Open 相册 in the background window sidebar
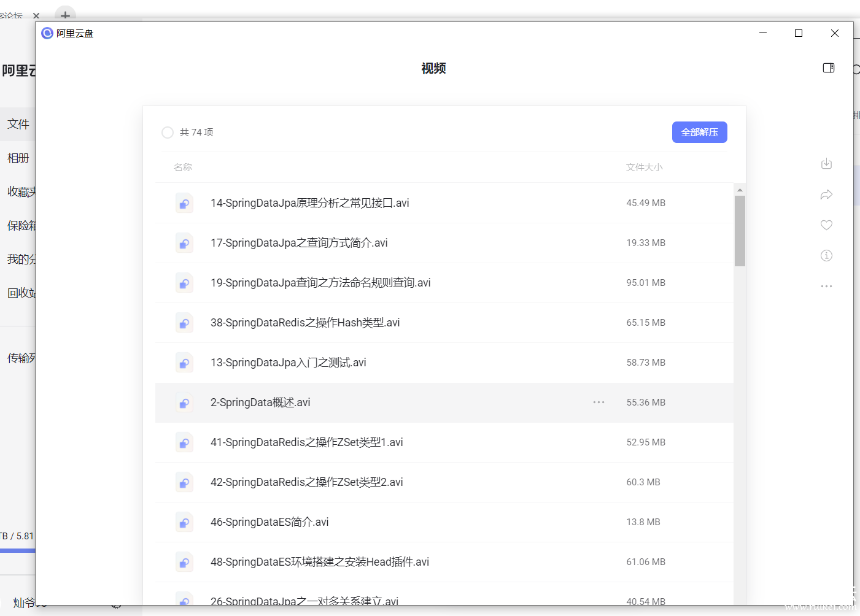Viewport: 860px width, 616px height. [18, 158]
